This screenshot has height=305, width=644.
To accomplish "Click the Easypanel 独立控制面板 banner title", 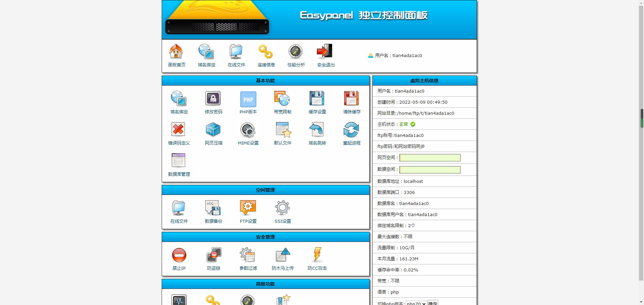I will (x=364, y=15).
